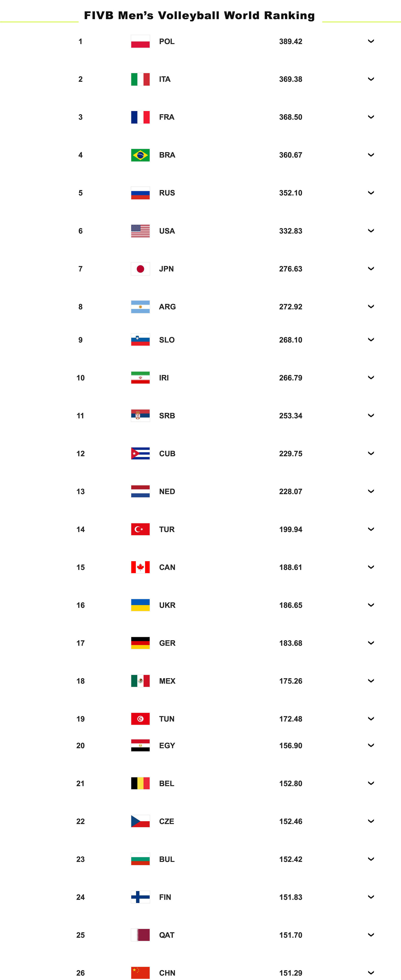Show details for EGY via chevron
The image size is (401, 980).
(x=371, y=745)
